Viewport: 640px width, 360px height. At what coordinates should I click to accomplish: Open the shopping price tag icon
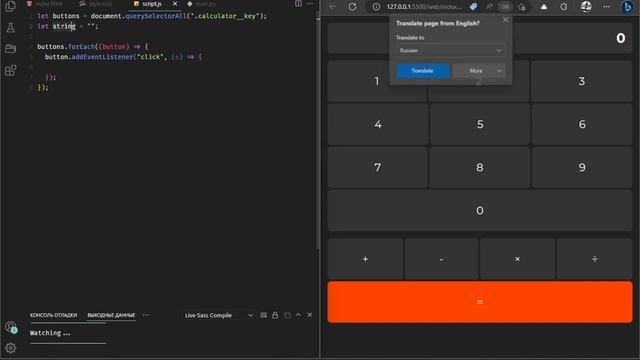click(x=473, y=7)
